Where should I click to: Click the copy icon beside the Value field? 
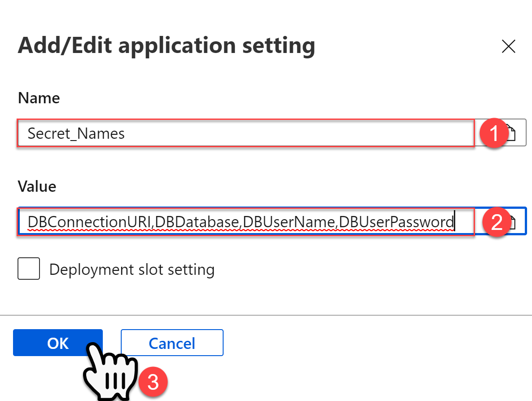pyautogui.click(x=512, y=221)
